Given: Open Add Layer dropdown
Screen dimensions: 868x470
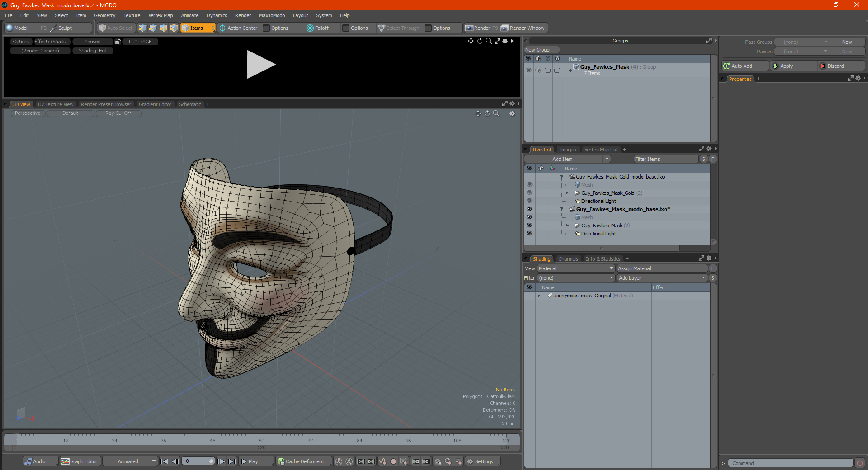Looking at the screenshot, I should point(662,278).
